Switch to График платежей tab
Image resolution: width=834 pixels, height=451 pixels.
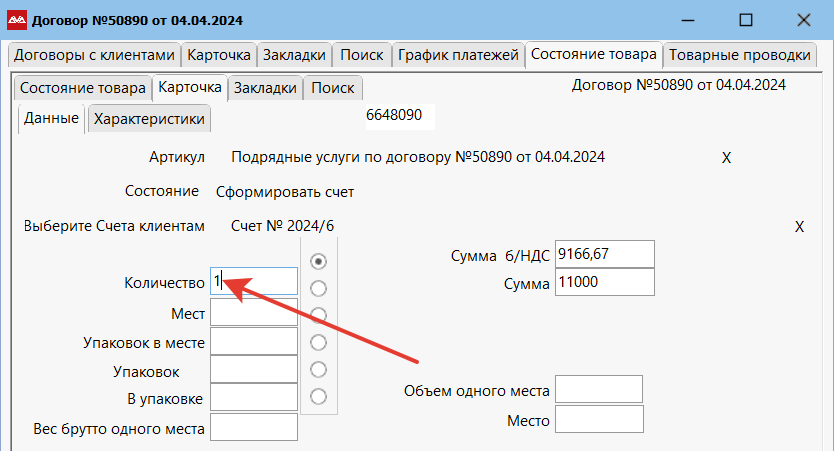pos(458,55)
